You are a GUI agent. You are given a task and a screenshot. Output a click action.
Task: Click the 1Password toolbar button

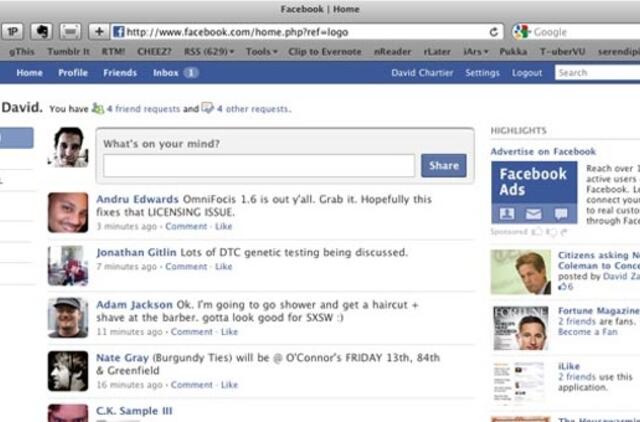(x=15, y=32)
